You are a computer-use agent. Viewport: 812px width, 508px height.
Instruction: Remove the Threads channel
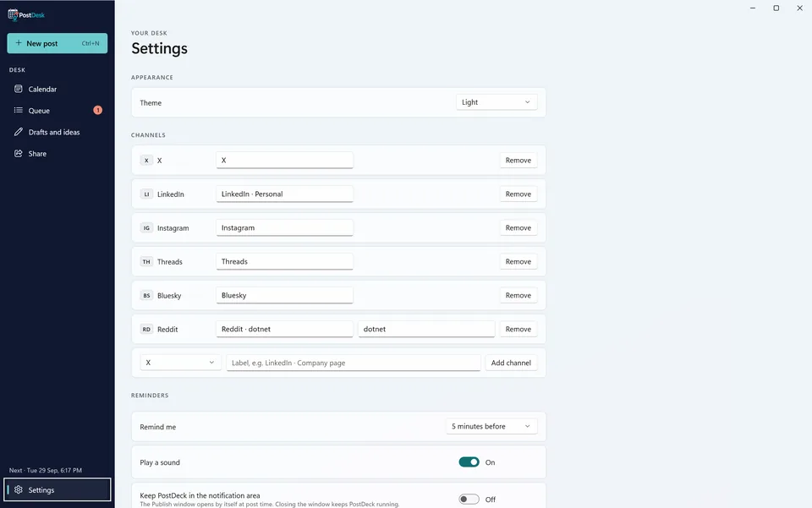[518, 262]
